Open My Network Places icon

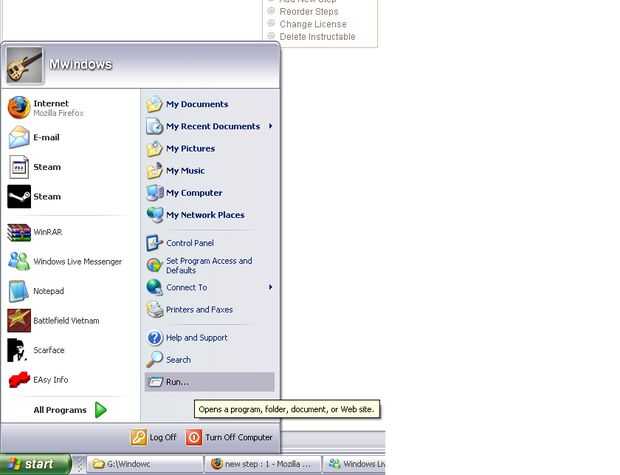(155, 215)
